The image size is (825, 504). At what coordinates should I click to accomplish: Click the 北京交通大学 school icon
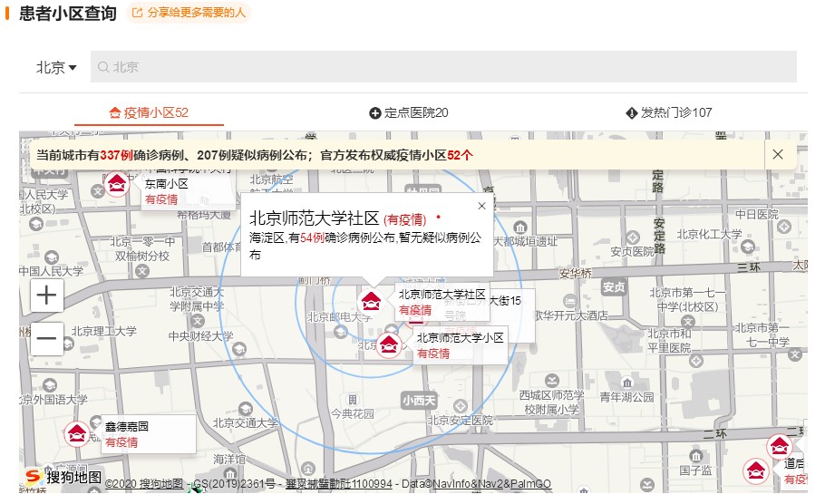[245, 410]
